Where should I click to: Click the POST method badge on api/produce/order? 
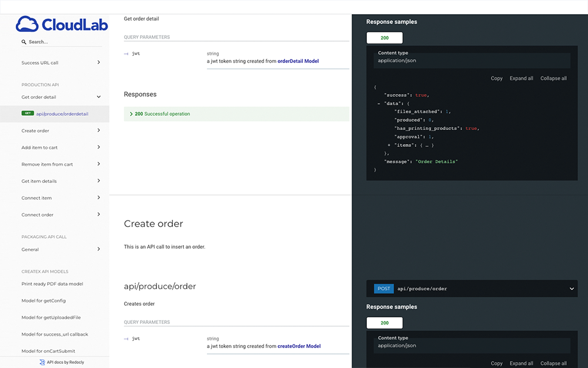[x=384, y=289]
